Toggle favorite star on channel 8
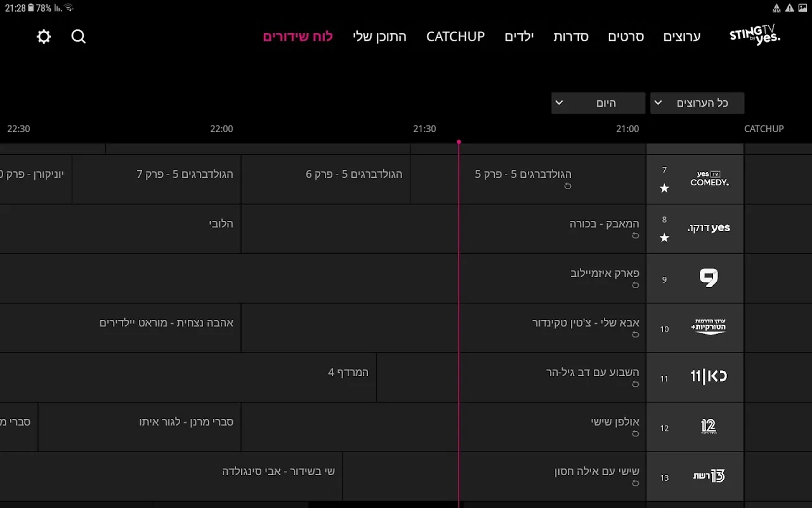Viewport: 812px width, 508px height. click(x=664, y=237)
